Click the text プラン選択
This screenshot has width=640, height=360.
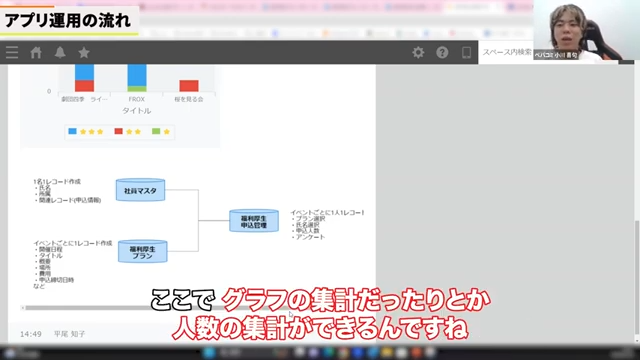311,218
